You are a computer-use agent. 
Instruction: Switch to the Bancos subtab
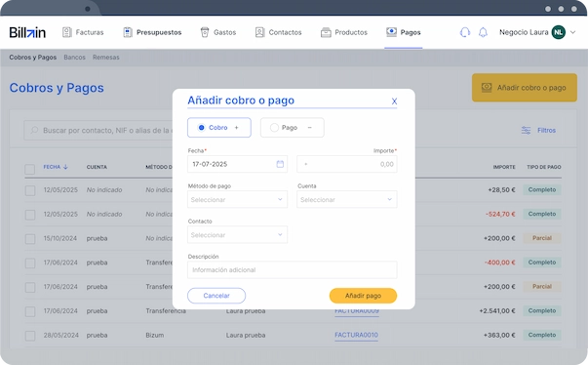(x=74, y=57)
